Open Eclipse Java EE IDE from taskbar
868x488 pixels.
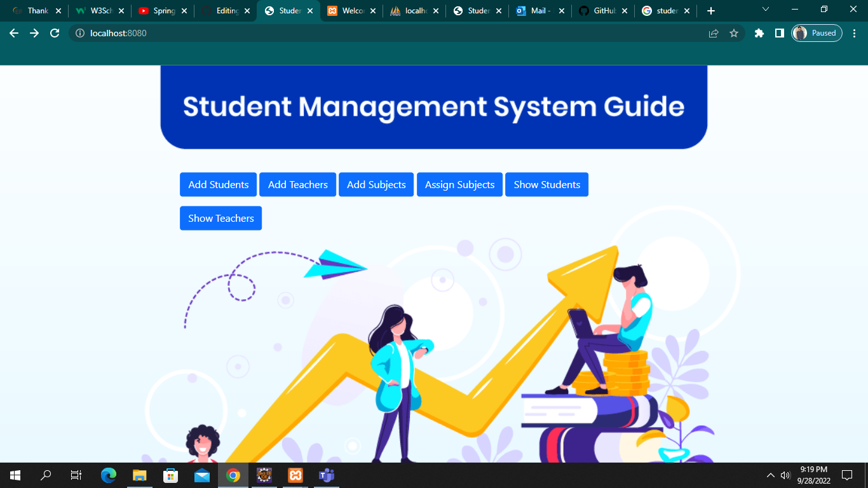(x=264, y=475)
